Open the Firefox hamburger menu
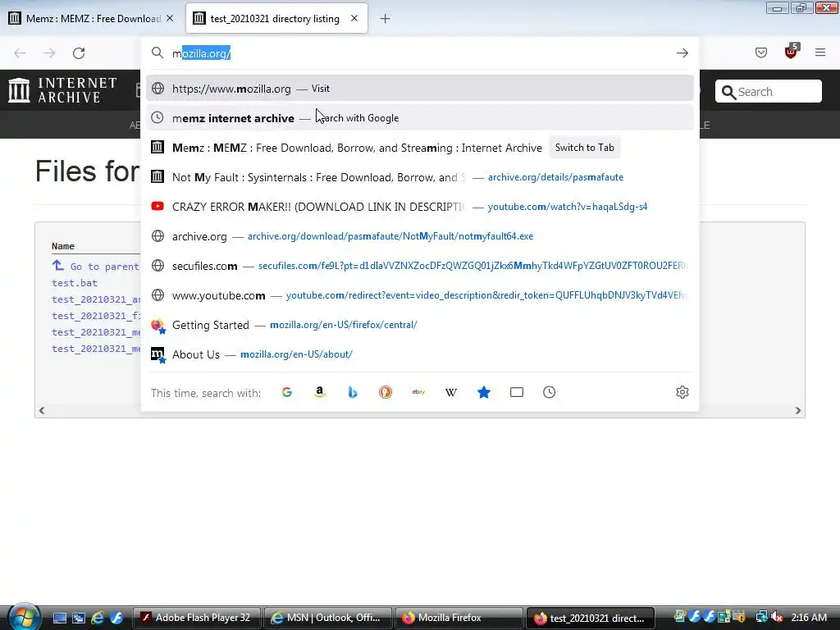The height and width of the screenshot is (630, 840). [820, 52]
